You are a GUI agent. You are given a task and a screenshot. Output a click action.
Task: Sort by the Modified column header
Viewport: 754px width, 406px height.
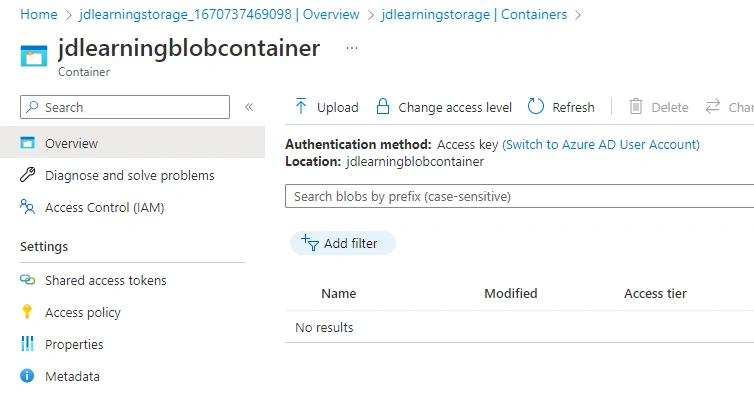511,293
